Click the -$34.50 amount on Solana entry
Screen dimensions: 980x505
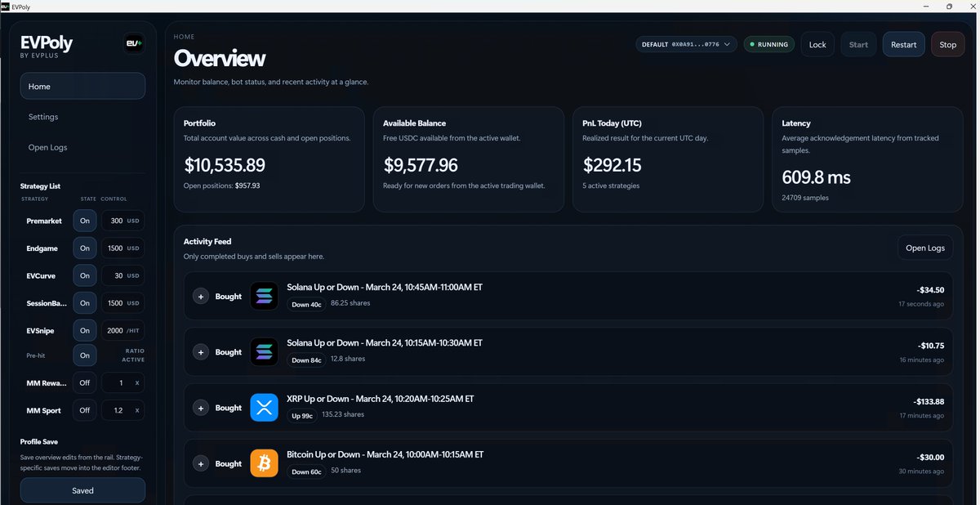(x=930, y=290)
